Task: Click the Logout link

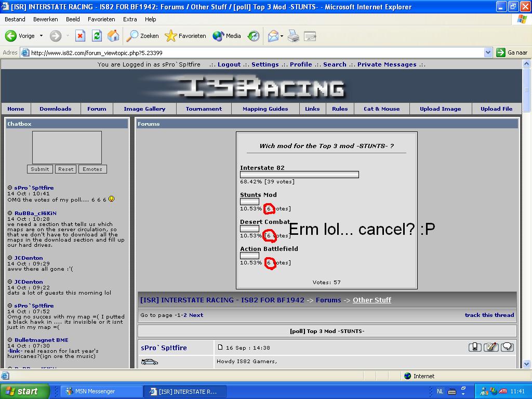Action: 229,64
